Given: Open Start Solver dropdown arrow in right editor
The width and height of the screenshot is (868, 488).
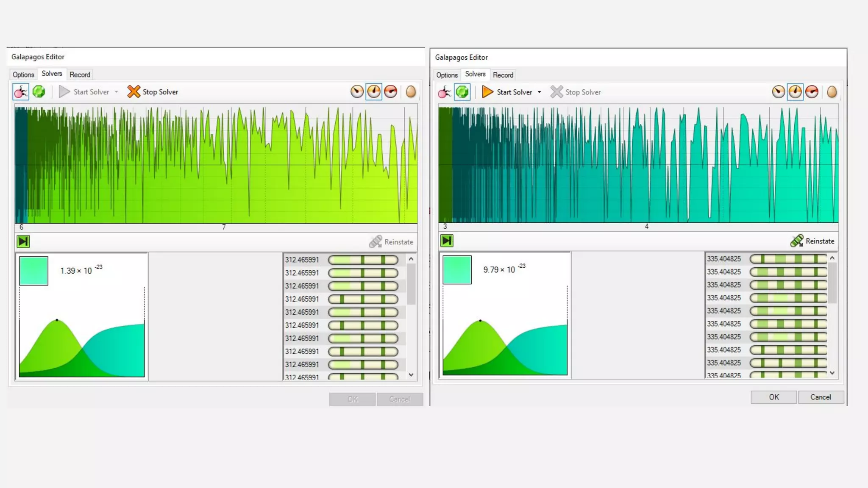Looking at the screenshot, I should [539, 92].
